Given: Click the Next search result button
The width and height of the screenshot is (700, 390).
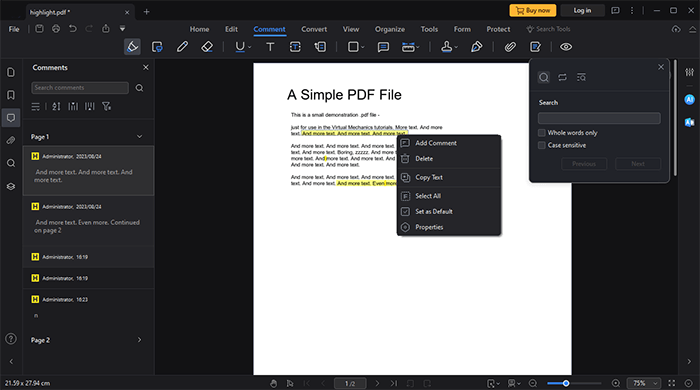Looking at the screenshot, I should [638, 164].
